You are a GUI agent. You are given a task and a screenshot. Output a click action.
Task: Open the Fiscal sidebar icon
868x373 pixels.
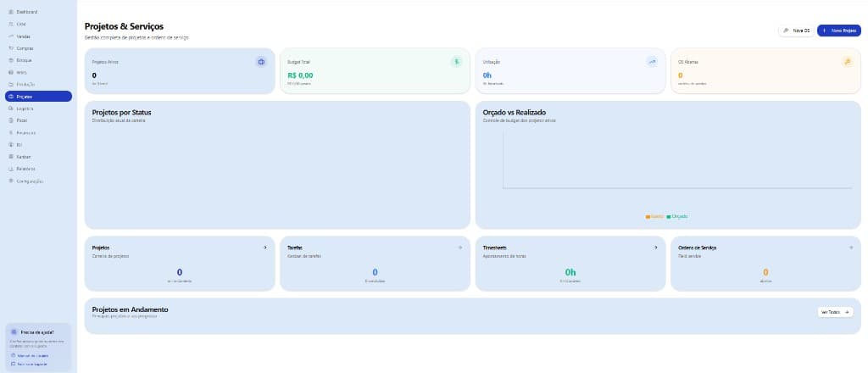coord(11,120)
